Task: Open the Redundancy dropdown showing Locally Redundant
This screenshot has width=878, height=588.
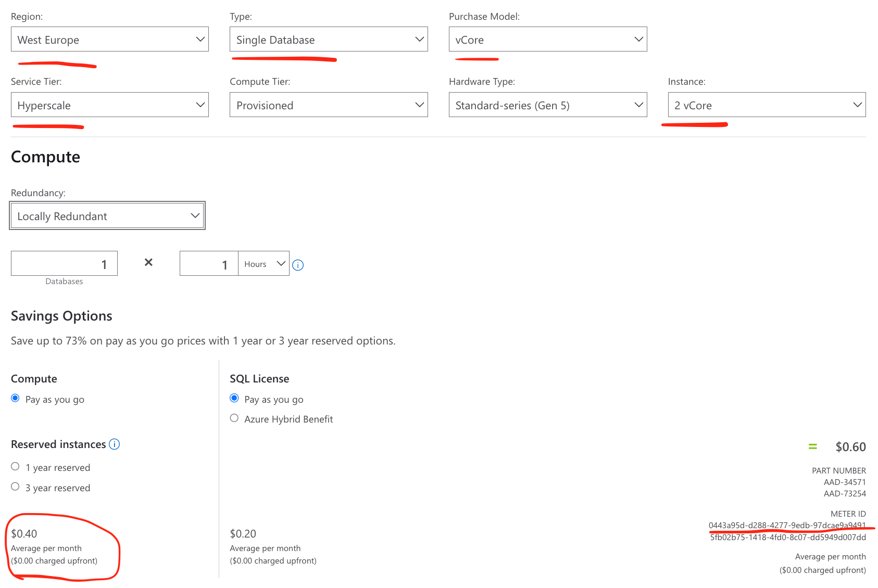Action: [x=107, y=216]
